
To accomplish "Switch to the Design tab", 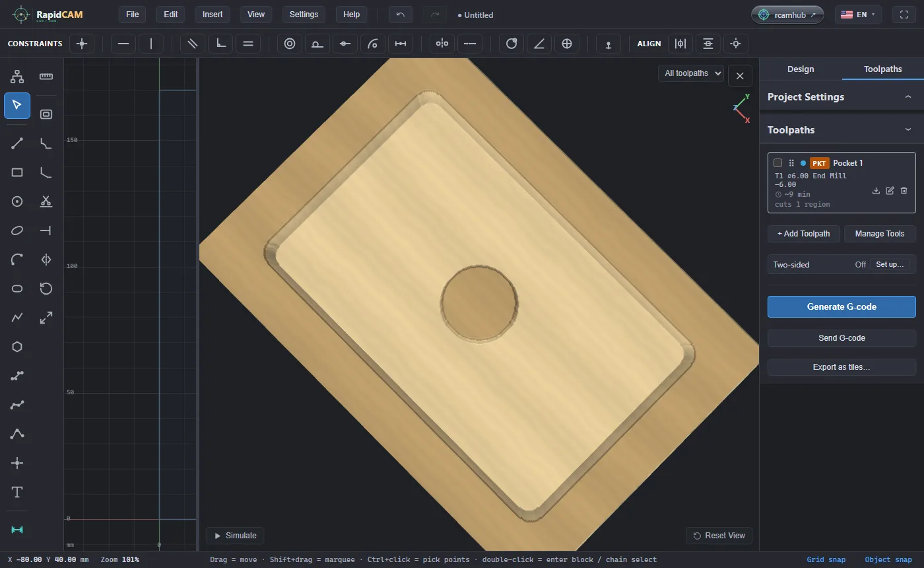I will click(801, 69).
